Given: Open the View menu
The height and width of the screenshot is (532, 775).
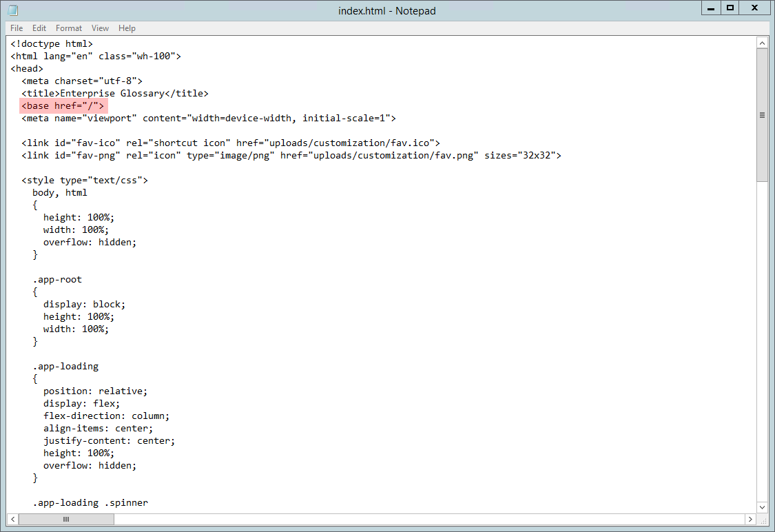Looking at the screenshot, I should coord(101,28).
